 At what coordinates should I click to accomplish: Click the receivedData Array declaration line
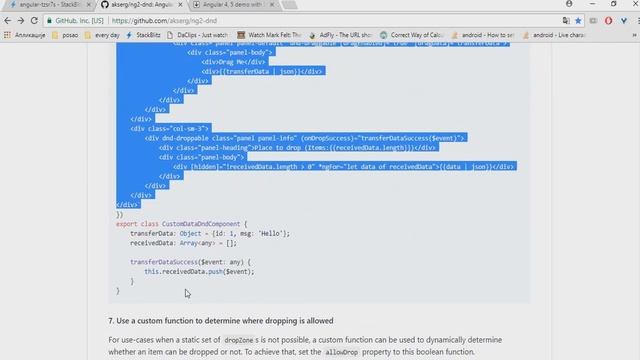(183, 243)
